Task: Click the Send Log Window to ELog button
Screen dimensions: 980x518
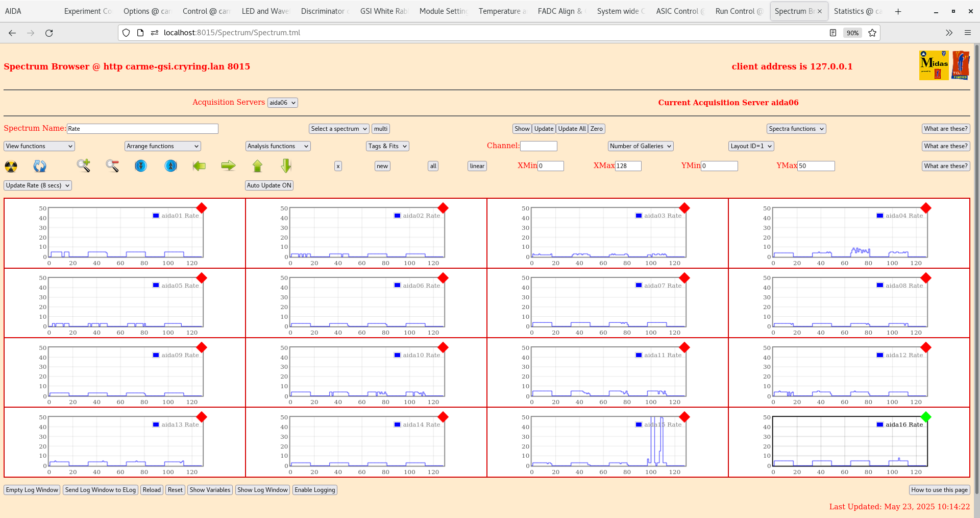Action: point(100,490)
